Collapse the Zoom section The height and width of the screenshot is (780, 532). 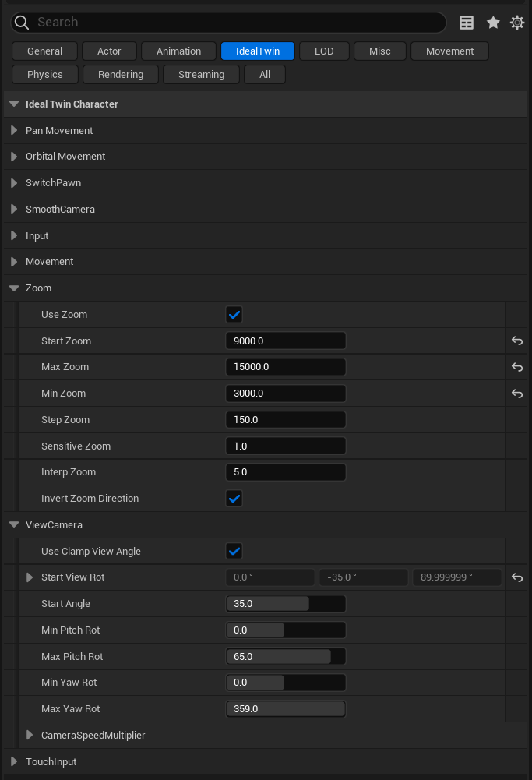pyautogui.click(x=14, y=288)
